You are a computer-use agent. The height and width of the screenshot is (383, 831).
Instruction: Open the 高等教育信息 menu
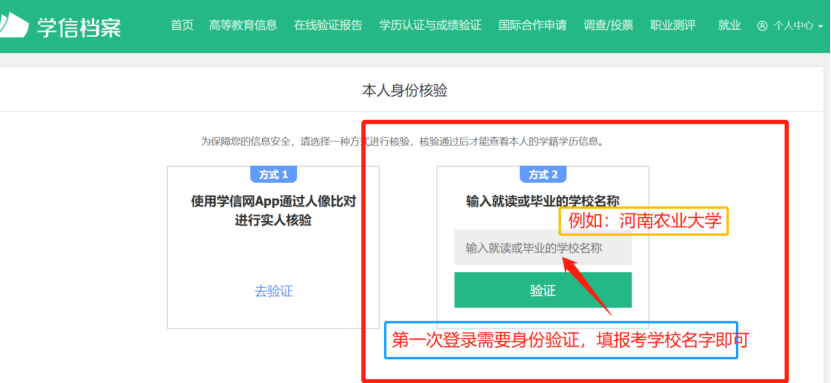click(243, 25)
